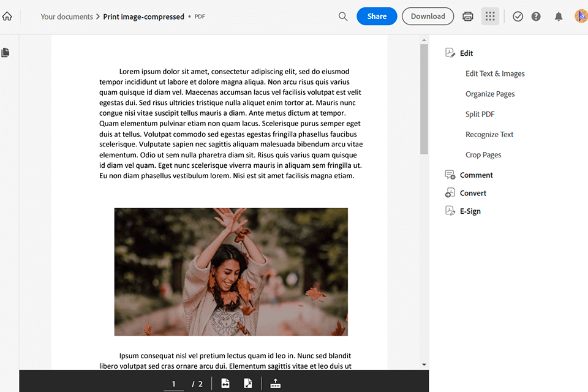The width and height of the screenshot is (588, 392).
Task: Open the Comment section label
Action: [477, 175]
